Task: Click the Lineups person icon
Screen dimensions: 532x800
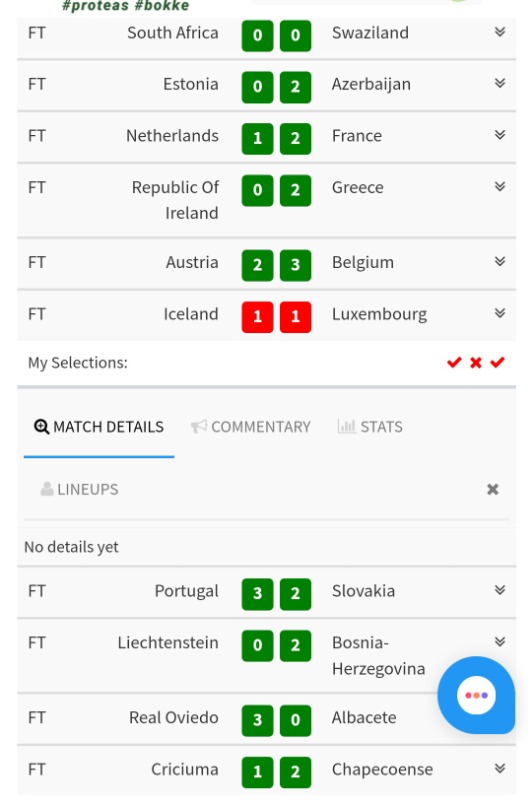Action: tap(47, 489)
